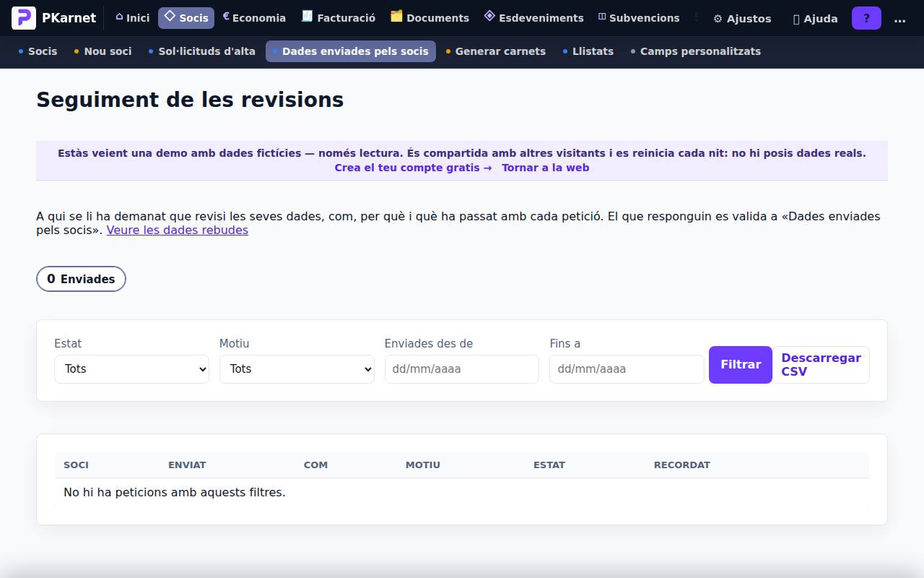Open the Esdeveniments menu
This screenshot has width=924, height=578.
533,18
